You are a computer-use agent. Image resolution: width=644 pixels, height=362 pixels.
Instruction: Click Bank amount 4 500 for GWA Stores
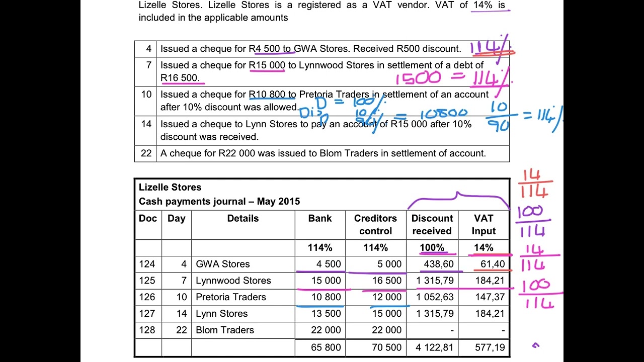[x=329, y=264]
